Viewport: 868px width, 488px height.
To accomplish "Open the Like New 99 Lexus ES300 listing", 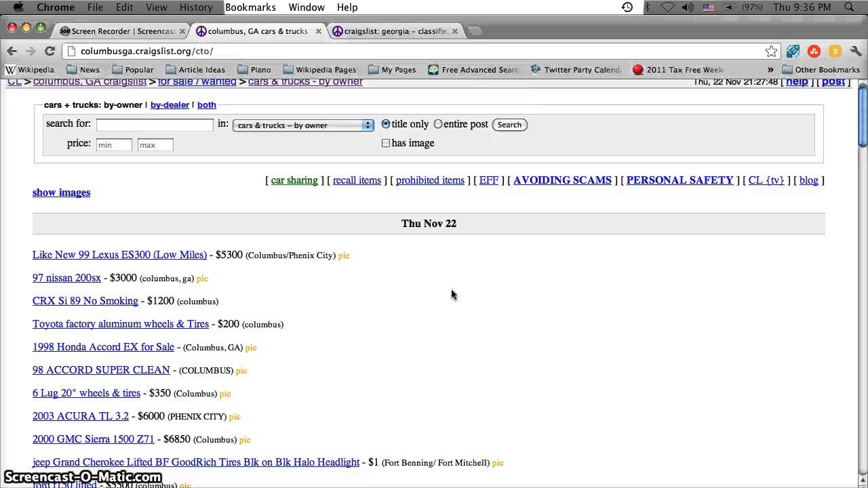I will coord(119,255).
